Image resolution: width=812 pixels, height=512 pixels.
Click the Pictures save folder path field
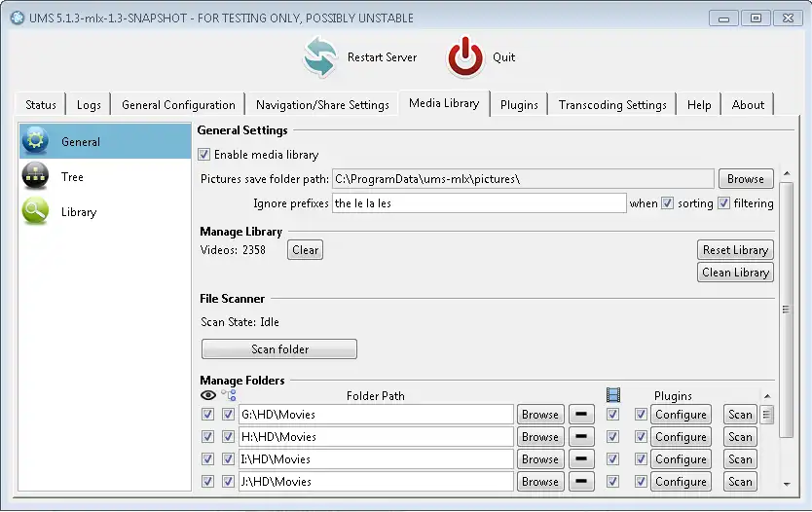(x=523, y=178)
